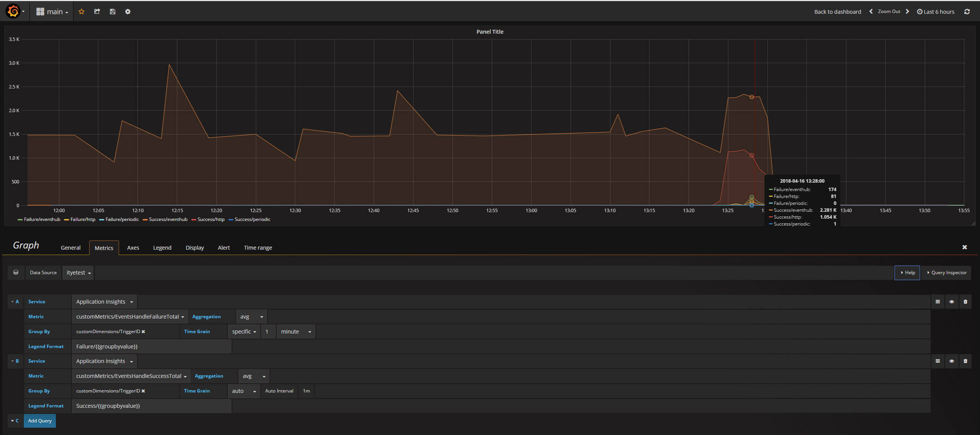Switch to the General tab
This screenshot has width=980, height=435.
70,248
